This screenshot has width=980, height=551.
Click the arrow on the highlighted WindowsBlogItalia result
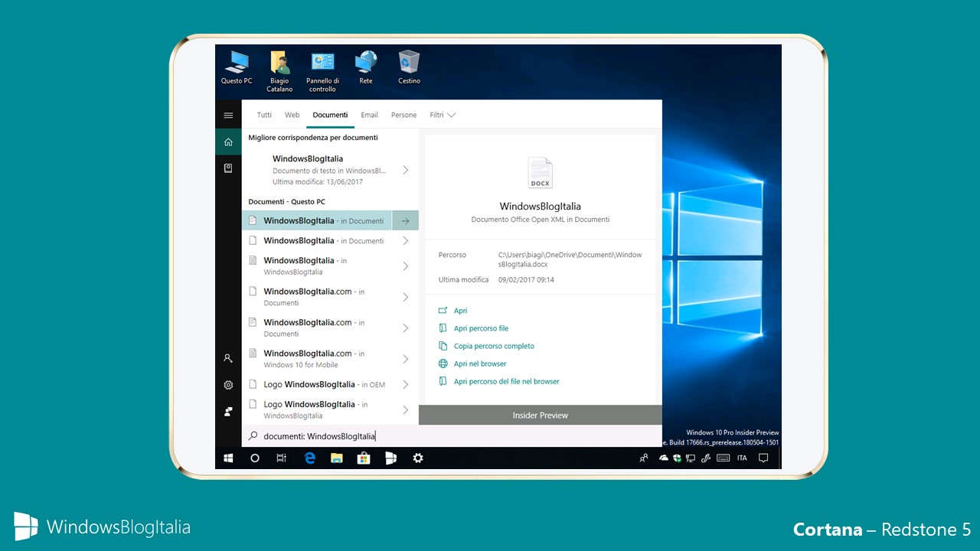tap(405, 220)
